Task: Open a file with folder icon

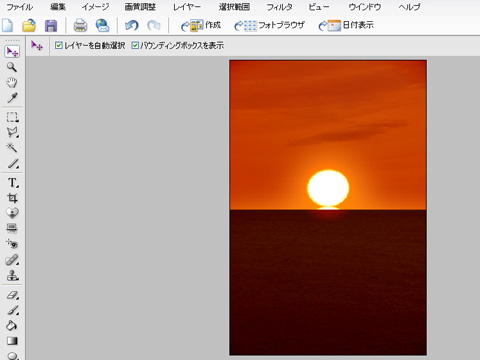Action: (29, 25)
